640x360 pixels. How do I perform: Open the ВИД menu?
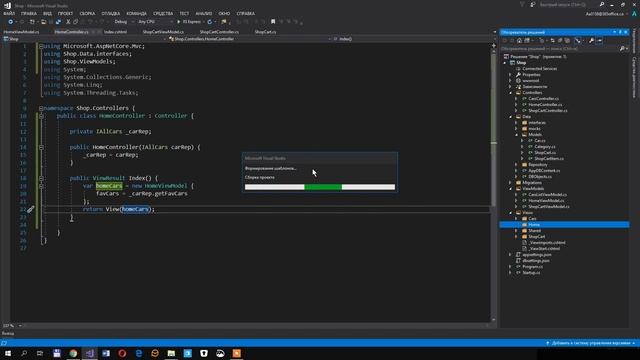[x=47, y=13]
